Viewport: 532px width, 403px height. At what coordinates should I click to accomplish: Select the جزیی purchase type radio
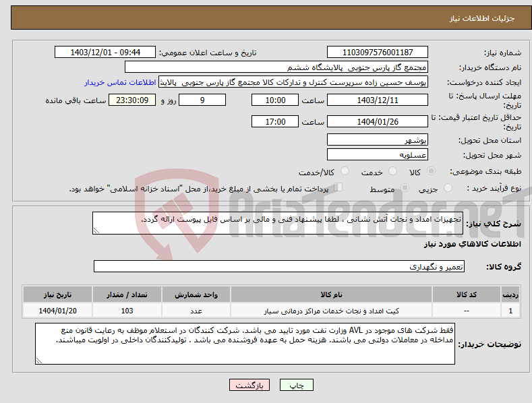448,187
